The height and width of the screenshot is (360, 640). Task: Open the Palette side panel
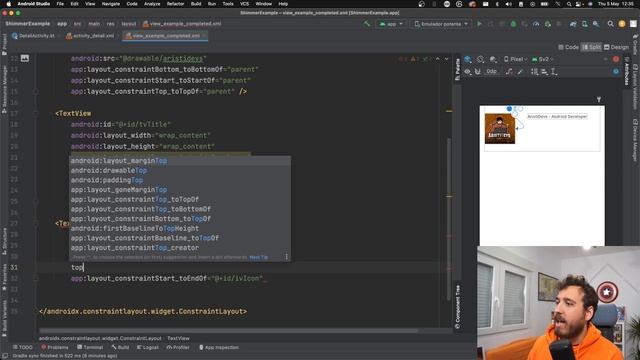point(458,69)
